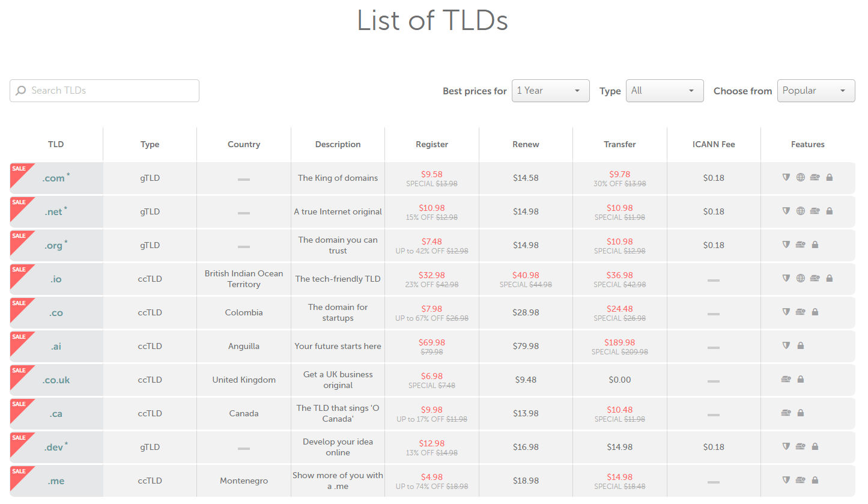Screen dimensions: 868x504
Task: Click the $4.98 register price for .me
Action: (432, 477)
